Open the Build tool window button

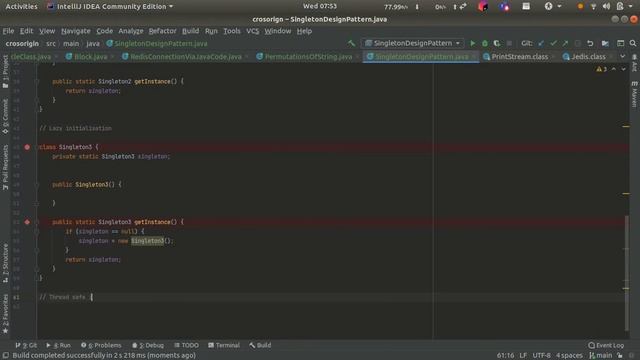coord(260,345)
